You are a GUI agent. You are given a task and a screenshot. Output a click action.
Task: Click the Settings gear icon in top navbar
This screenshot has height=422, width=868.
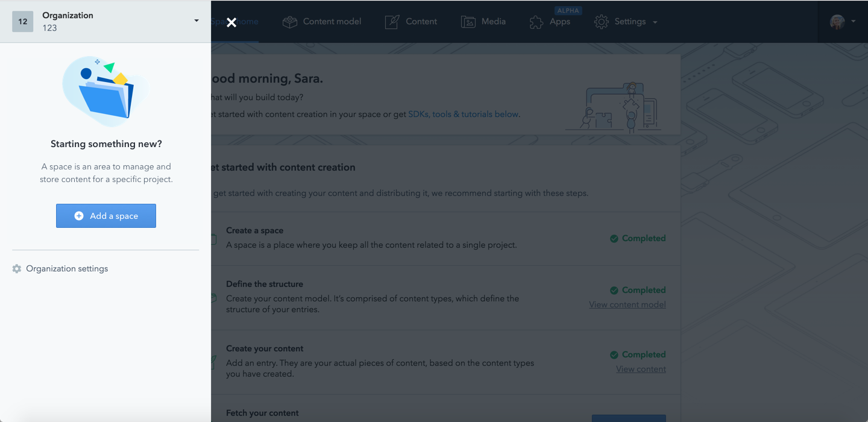tap(601, 22)
